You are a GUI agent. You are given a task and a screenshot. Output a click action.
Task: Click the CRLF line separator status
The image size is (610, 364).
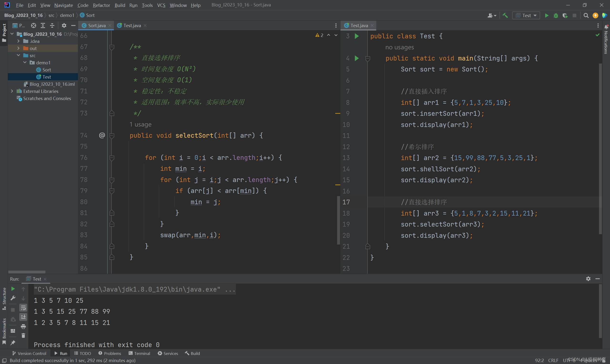tap(553, 361)
